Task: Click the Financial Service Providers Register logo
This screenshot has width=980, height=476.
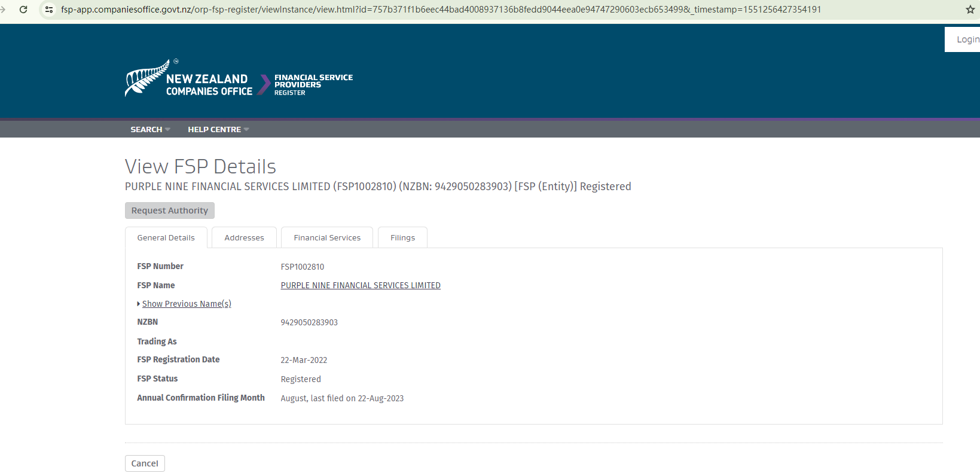Action: (x=306, y=85)
